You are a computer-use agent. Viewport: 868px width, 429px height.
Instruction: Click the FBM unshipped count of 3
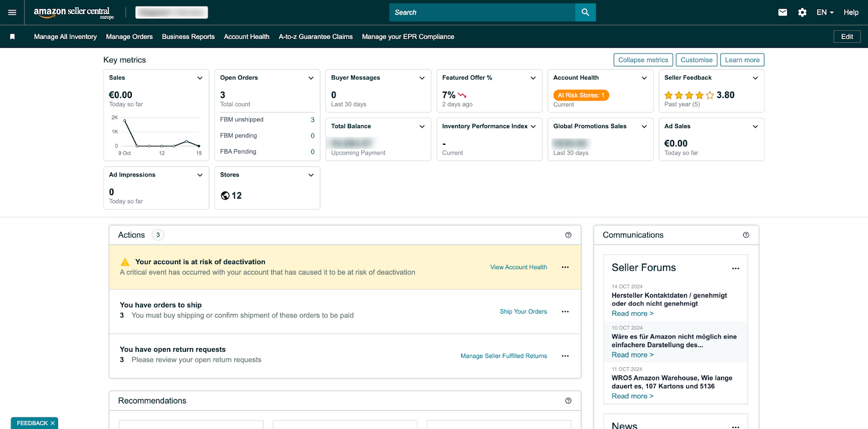tap(312, 120)
